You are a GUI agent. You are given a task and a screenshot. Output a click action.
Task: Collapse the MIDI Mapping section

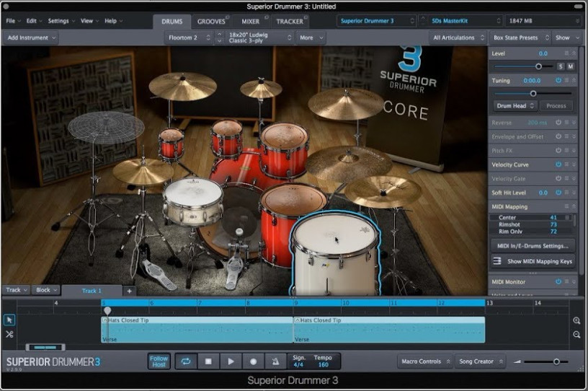pyautogui.click(x=574, y=206)
